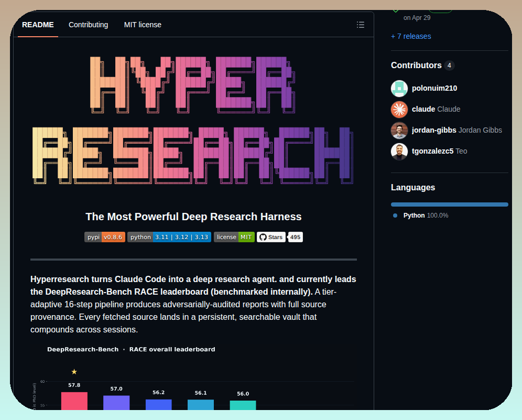The width and height of the screenshot is (522, 420).
Task: Click the gold star above 57.8
Action: pos(74,372)
